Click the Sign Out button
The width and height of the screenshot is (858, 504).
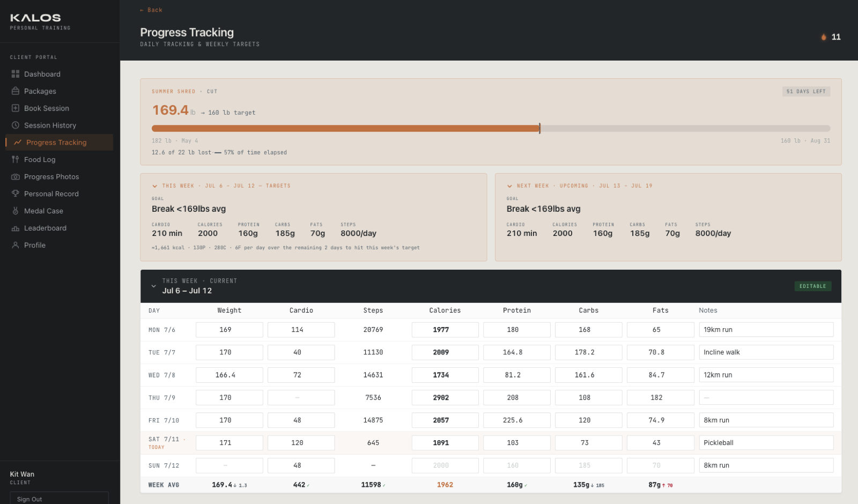click(x=59, y=499)
